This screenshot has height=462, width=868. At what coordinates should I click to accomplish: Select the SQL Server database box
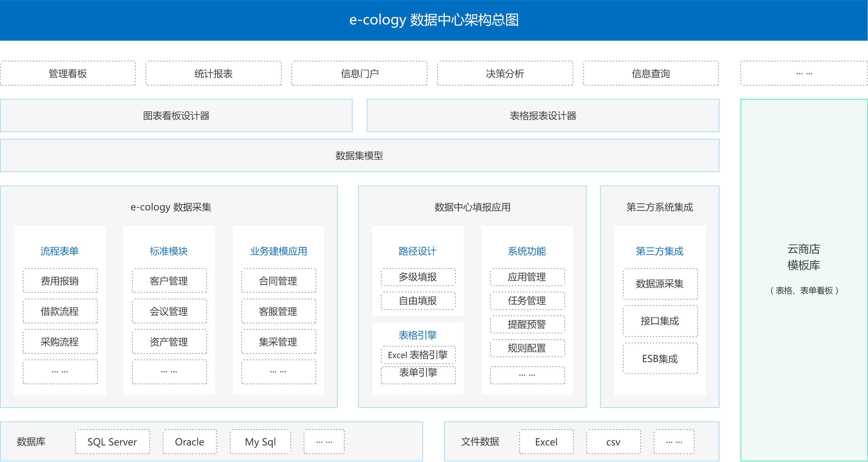[112, 442]
